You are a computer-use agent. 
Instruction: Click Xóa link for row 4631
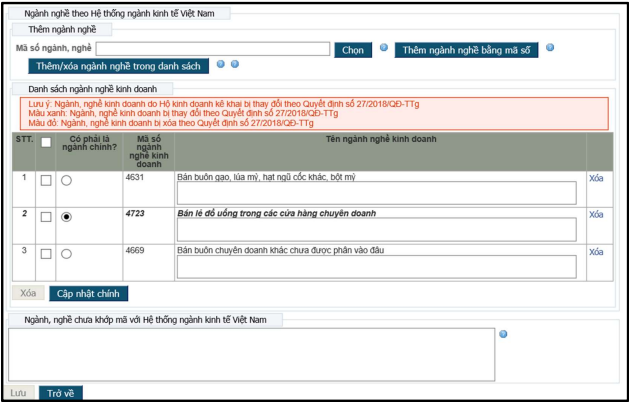596,177
